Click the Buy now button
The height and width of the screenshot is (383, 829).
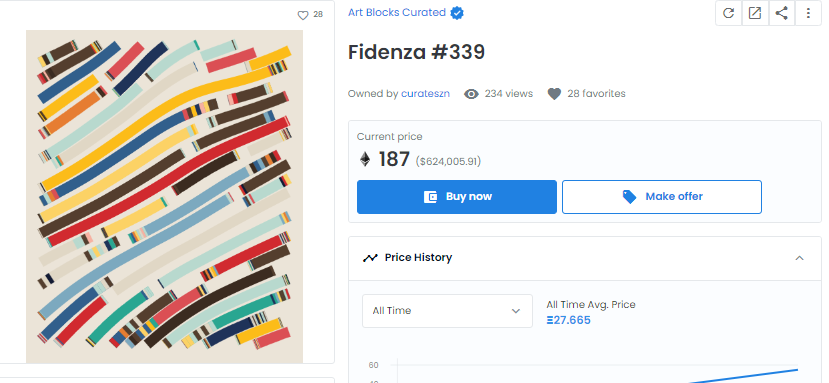pyautogui.click(x=457, y=197)
